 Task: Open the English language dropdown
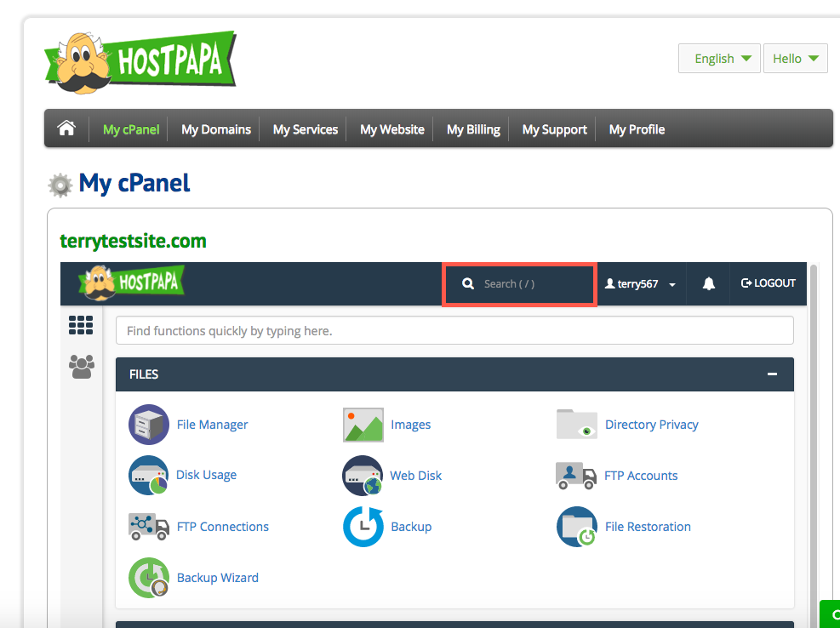(x=719, y=59)
